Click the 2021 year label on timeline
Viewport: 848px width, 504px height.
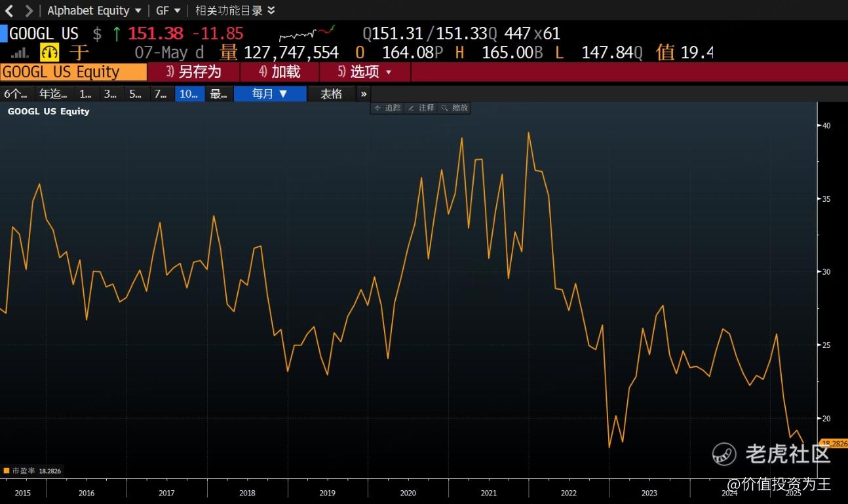[x=488, y=493]
